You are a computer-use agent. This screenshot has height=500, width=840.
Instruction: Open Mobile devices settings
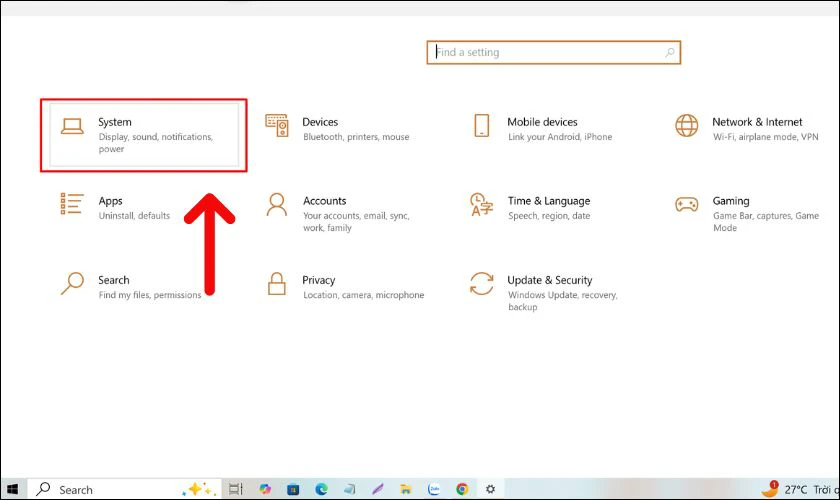tap(542, 129)
